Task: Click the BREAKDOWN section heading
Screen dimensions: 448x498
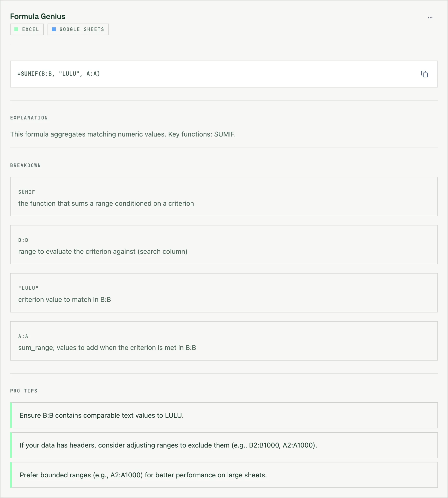Action: pyautogui.click(x=26, y=165)
